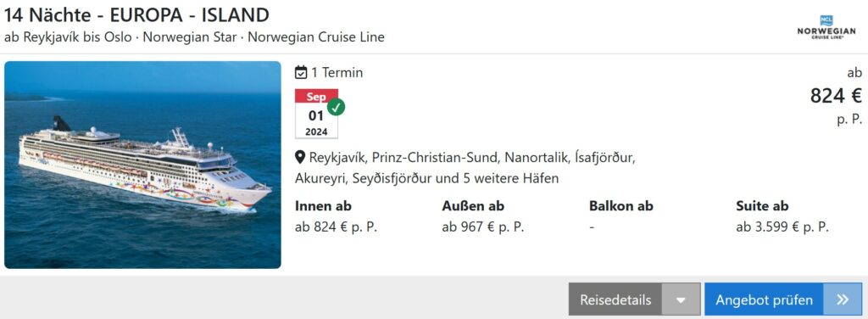
Task: Click the double-arrow icon on Angebot prüfen
Action: pyautogui.click(x=843, y=299)
